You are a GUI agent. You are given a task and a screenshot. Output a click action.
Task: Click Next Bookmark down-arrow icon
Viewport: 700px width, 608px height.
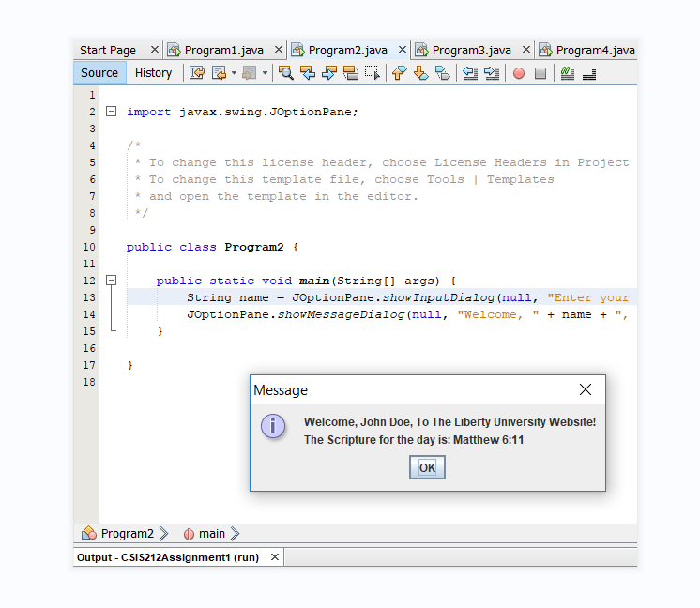click(x=421, y=73)
